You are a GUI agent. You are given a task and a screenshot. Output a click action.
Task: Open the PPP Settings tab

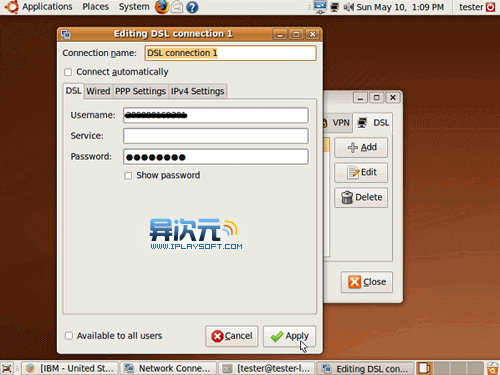pyautogui.click(x=140, y=91)
